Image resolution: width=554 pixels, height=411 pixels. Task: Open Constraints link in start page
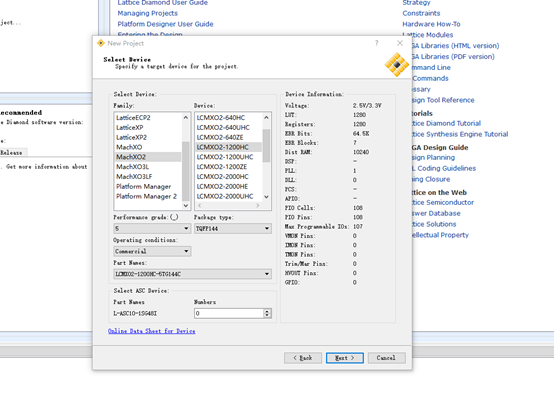tap(421, 13)
